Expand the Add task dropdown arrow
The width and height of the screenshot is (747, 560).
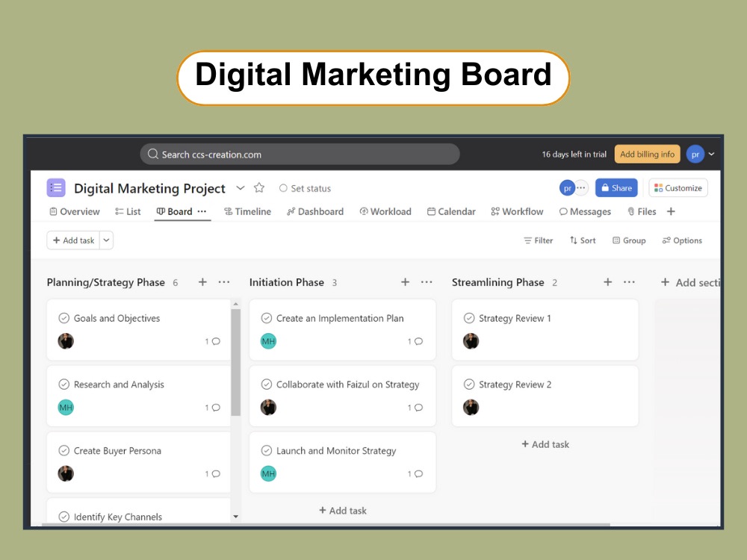pos(107,240)
